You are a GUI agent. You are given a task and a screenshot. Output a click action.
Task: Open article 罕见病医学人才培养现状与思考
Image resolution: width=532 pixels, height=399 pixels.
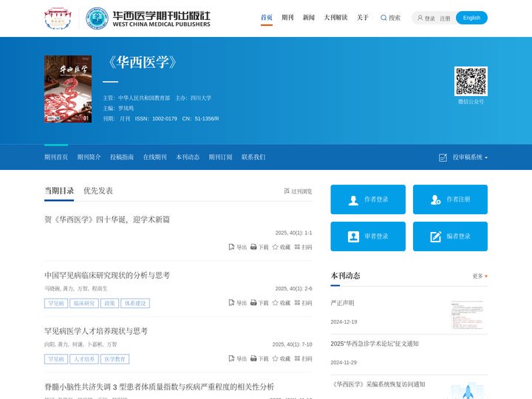[96, 331]
